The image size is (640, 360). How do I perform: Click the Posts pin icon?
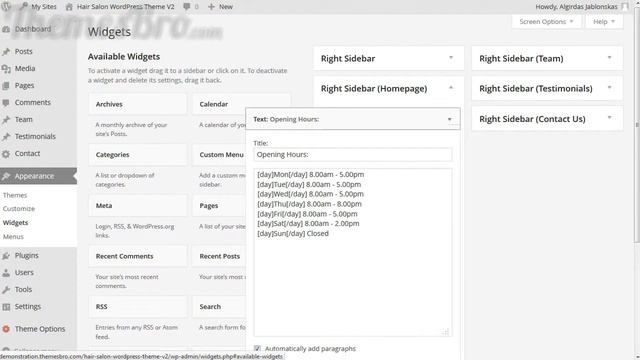click(x=6, y=52)
